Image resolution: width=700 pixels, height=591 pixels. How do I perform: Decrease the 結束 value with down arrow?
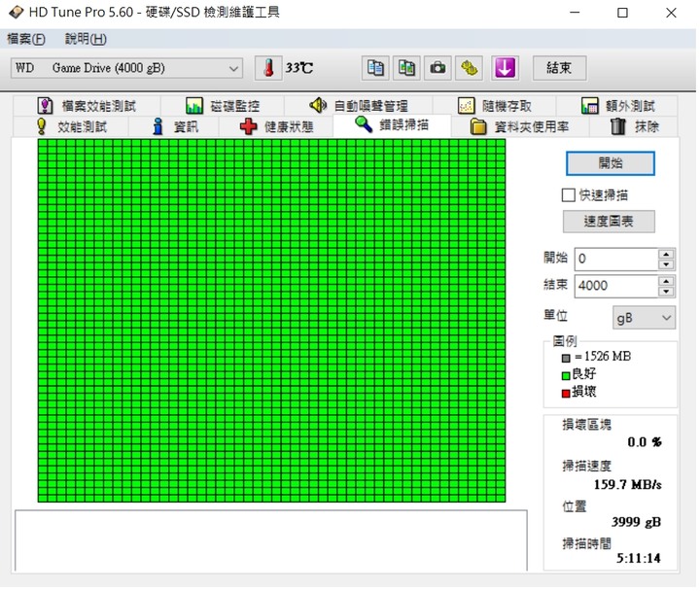pos(666,291)
